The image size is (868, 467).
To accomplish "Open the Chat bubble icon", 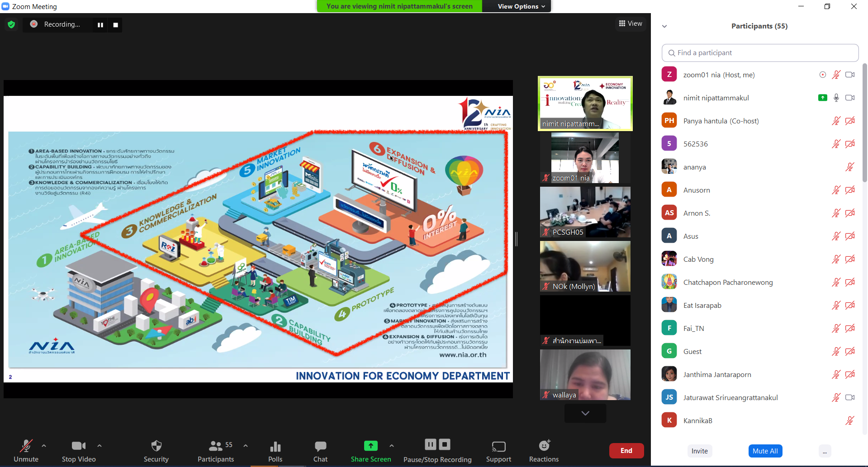I will pyautogui.click(x=320, y=446).
